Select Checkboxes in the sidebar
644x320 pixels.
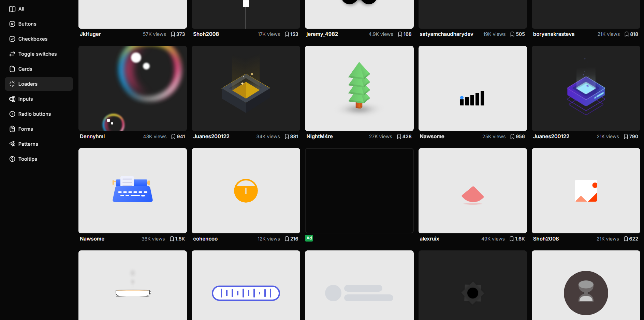(33, 39)
